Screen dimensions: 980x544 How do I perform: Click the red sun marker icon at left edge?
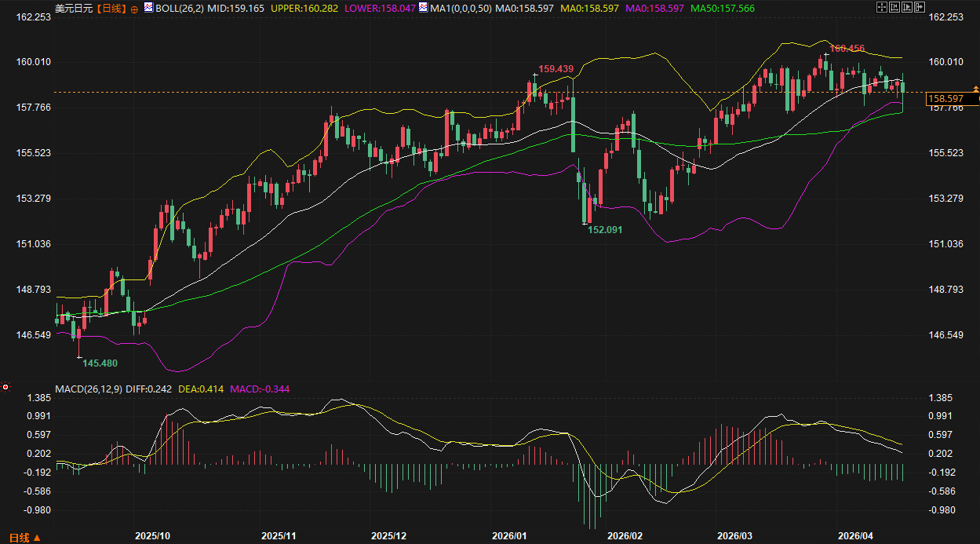pyautogui.click(x=5, y=387)
